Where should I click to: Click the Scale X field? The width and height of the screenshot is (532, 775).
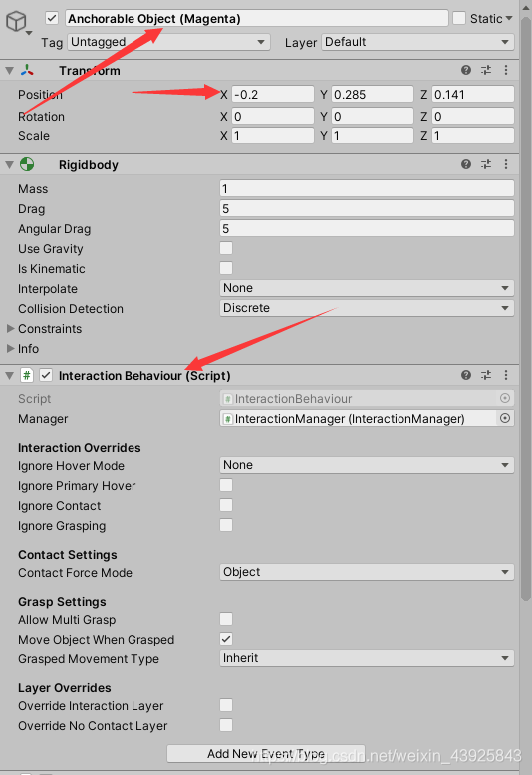click(272, 135)
